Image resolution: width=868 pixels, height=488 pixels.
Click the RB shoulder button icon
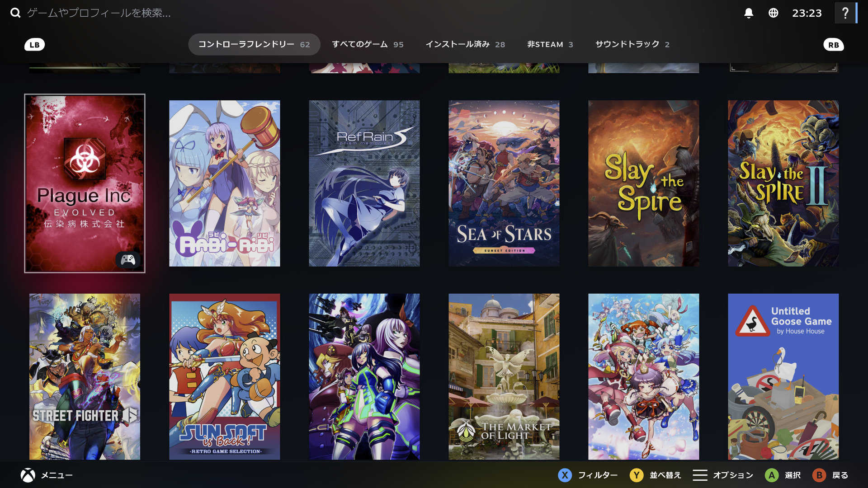click(834, 45)
